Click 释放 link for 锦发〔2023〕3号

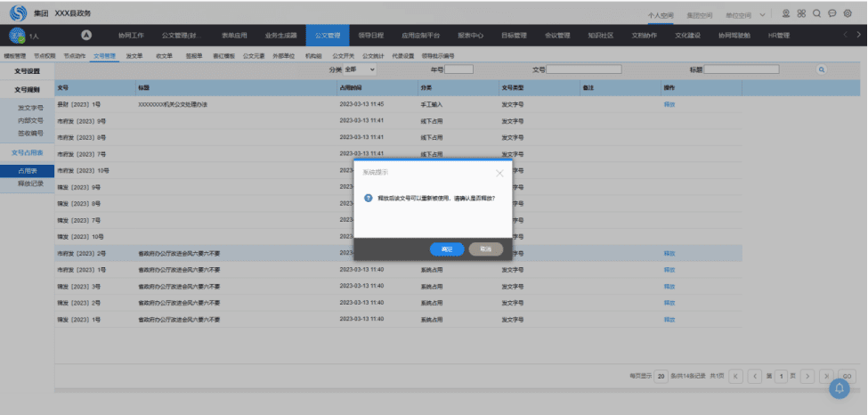pyautogui.click(x=669, y=287)
